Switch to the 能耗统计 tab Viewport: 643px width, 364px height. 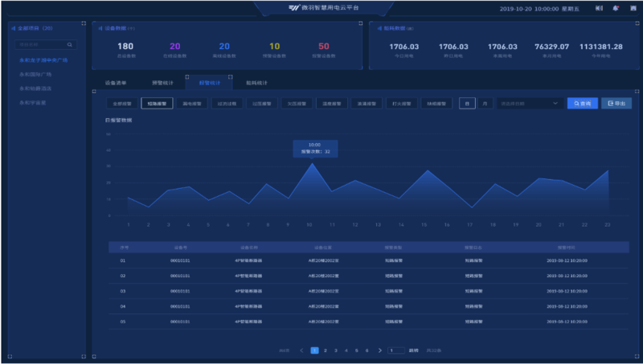(256, 83)
